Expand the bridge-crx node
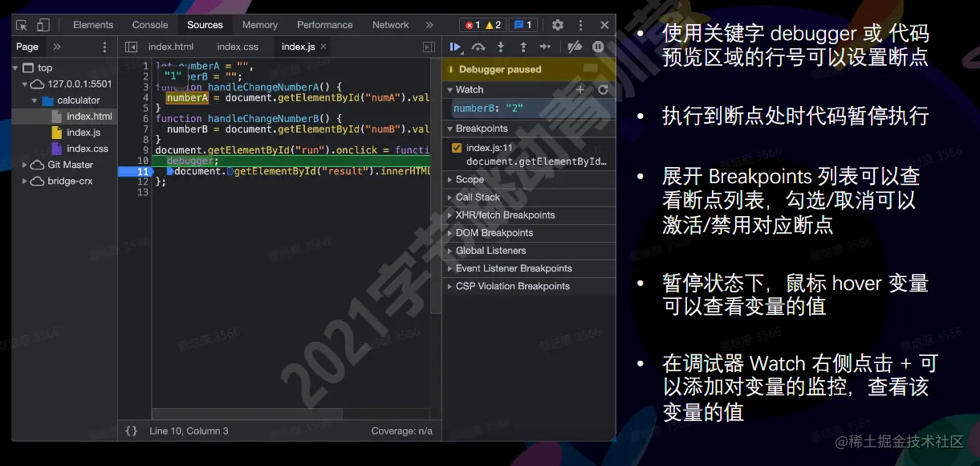 (25, 181)
